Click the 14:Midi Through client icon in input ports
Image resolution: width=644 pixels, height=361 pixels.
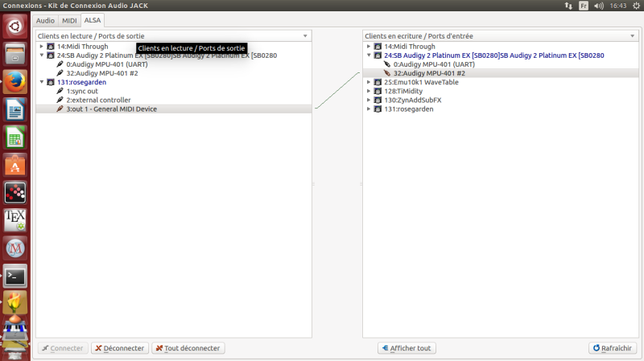[378, 47]
